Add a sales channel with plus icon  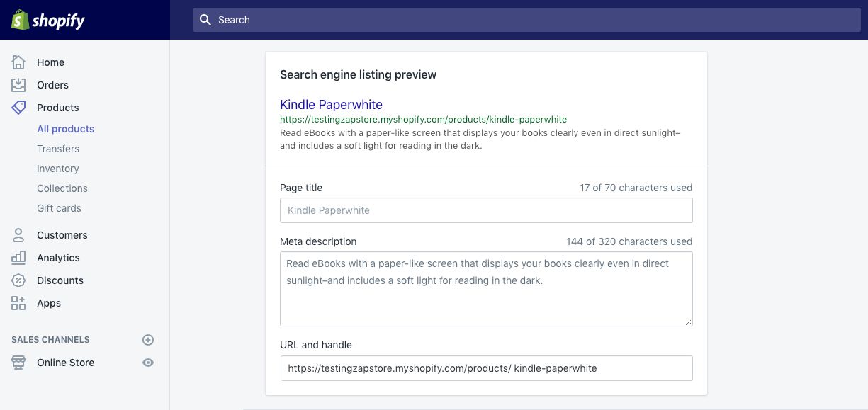148,340
